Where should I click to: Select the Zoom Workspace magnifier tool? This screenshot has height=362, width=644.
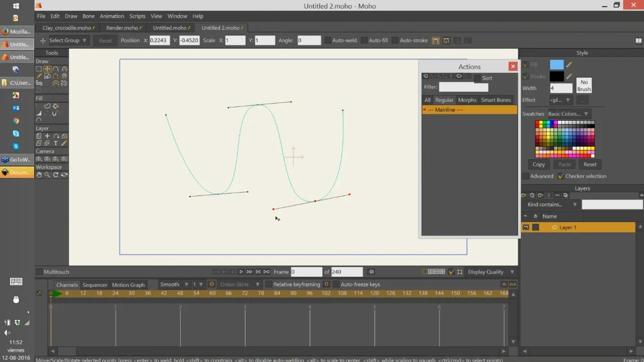pos(47,175)
